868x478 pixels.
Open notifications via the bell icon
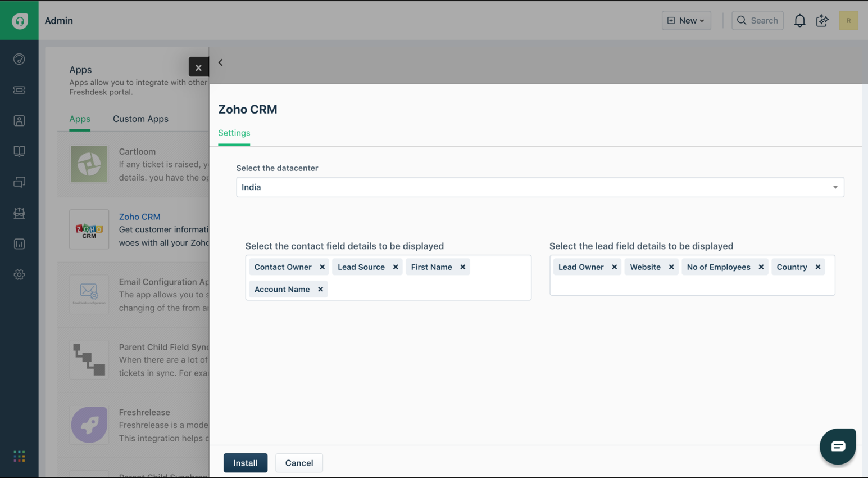coord(799,20)
